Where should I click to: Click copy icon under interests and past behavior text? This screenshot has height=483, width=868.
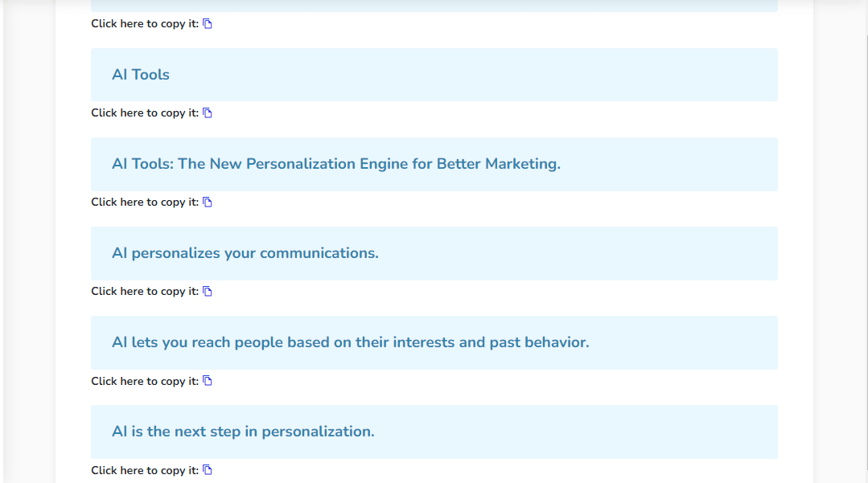(x=208, y=381)
